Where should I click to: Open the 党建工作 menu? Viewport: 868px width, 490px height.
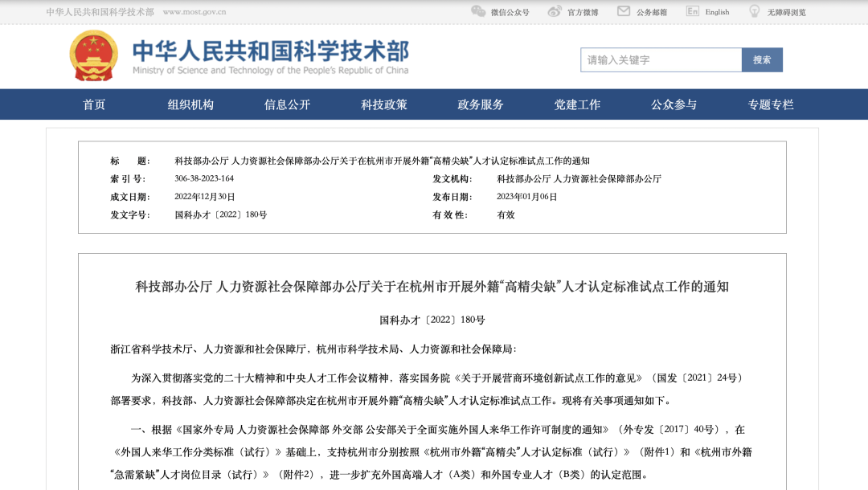[577, 104]
